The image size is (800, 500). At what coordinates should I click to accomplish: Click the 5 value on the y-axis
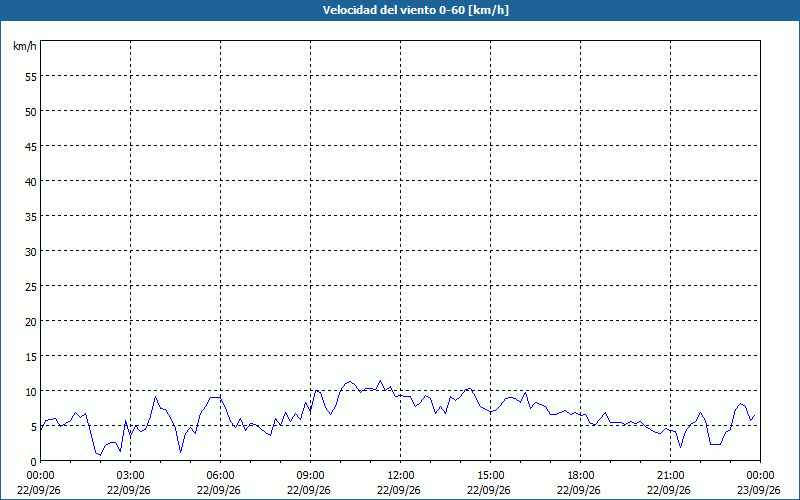[34, 427]
